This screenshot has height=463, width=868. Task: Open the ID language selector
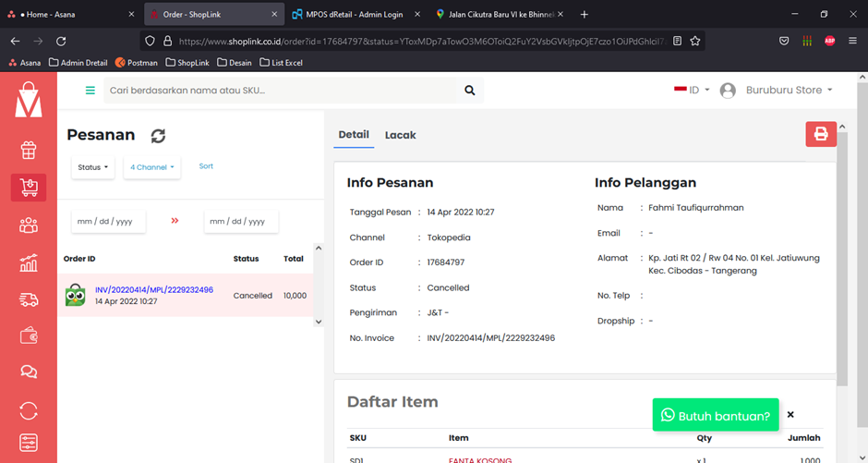coord(693,91)
